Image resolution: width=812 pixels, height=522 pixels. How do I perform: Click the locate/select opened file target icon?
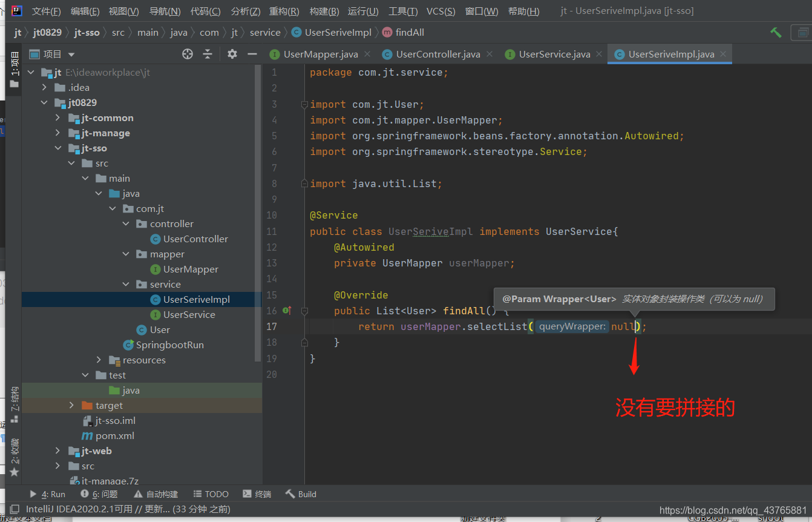(x=188, y=54)
